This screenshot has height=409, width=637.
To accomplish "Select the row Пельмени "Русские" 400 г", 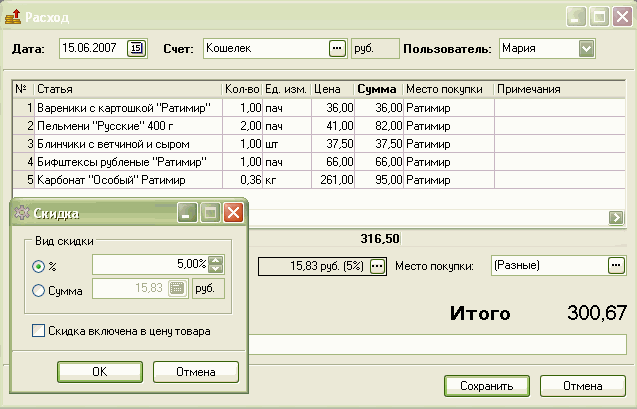I will 124,125.
